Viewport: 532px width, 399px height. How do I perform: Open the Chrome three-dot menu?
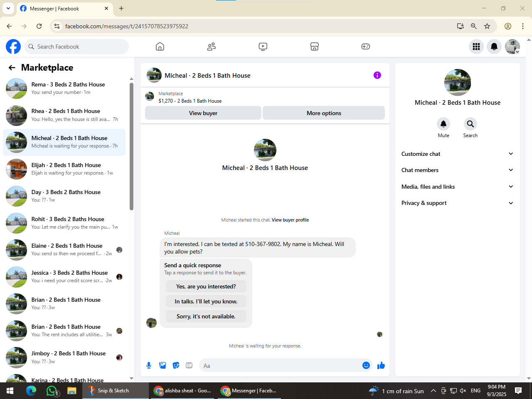click(523, 26)
